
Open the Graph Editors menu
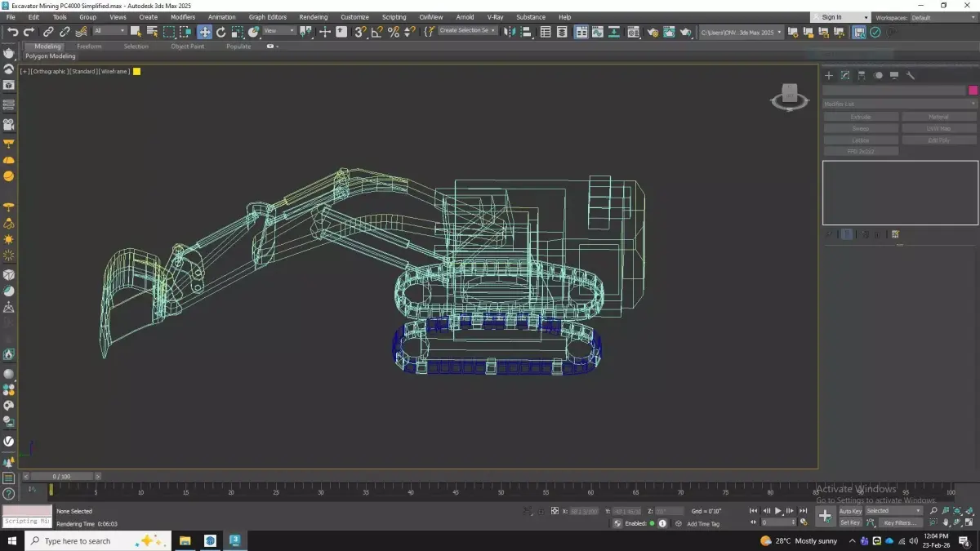[x=267, y=17]
